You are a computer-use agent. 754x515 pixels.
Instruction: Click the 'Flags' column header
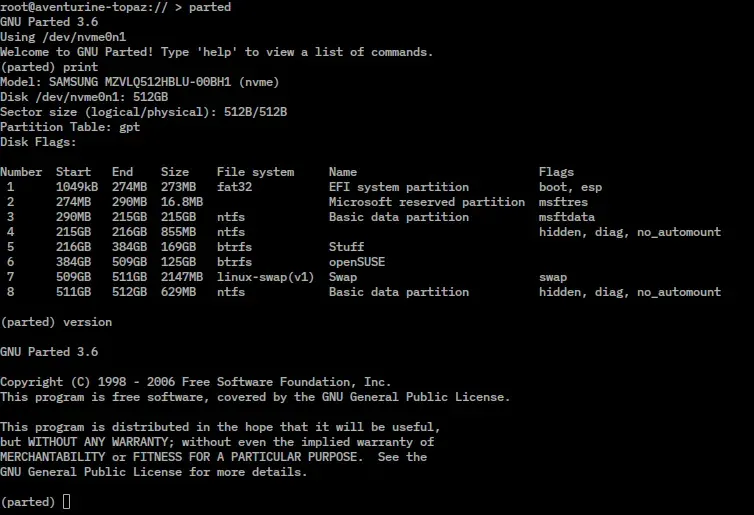556,172
